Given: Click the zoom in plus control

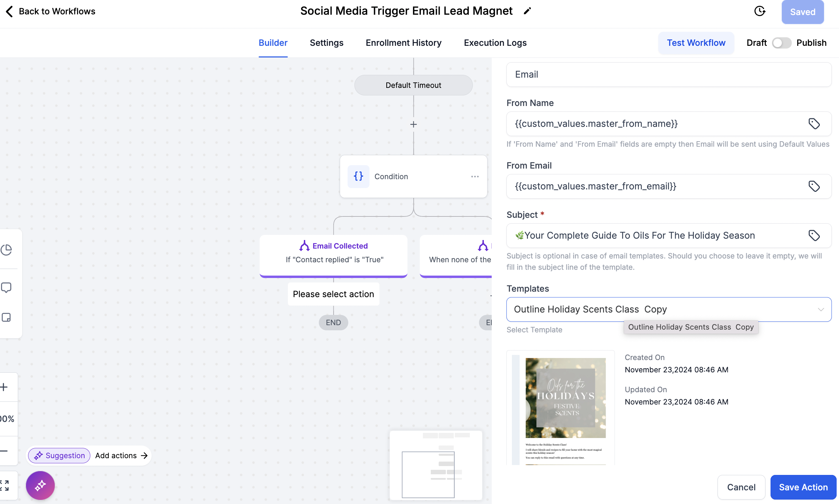Looking at the screenshot, I should [4, 387].
